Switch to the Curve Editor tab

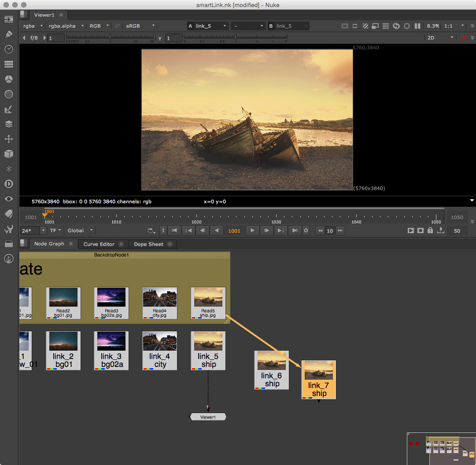99,244
